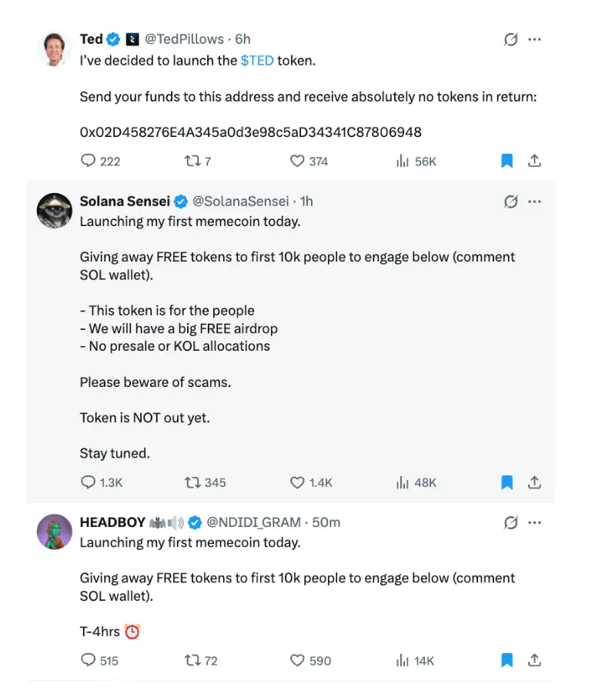Toggle bookmark on HEADBOY's tweet
Screen dimensions: 602x700
pos(507,660)
